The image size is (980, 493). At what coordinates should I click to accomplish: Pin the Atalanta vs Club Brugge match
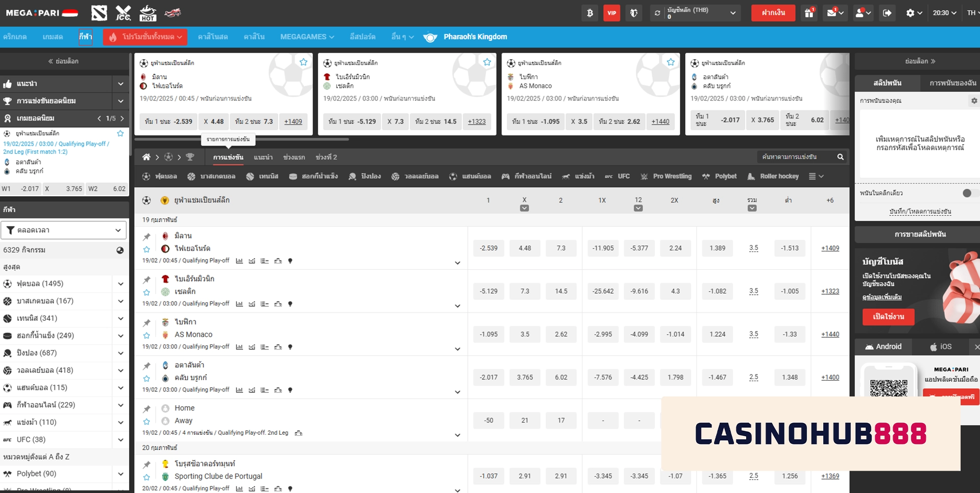click(146, 366)
